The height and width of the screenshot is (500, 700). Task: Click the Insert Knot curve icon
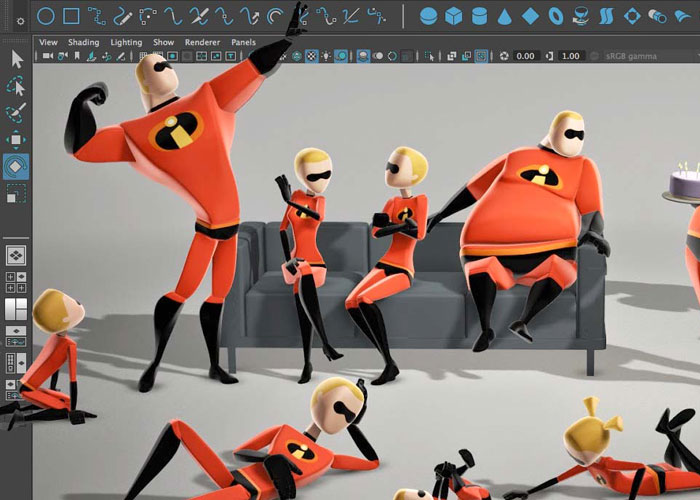tap(224, 16)
